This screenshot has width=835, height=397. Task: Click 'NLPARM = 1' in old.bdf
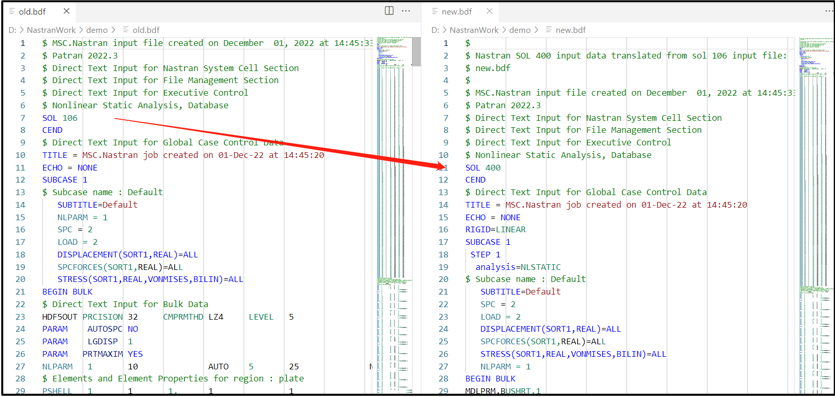[83, 217]
